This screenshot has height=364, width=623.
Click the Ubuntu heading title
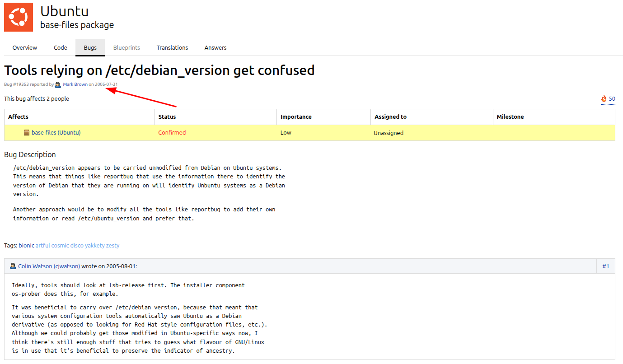coord(64,11)
